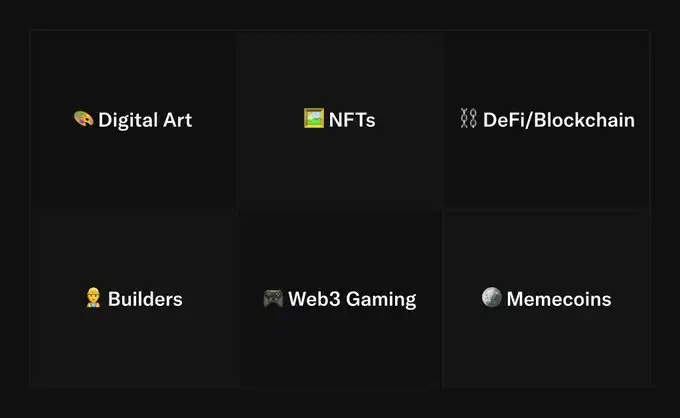Screen dimensions: 680x418
Task: Choose the Web3 Gaming text label
Action: point(352,299)
